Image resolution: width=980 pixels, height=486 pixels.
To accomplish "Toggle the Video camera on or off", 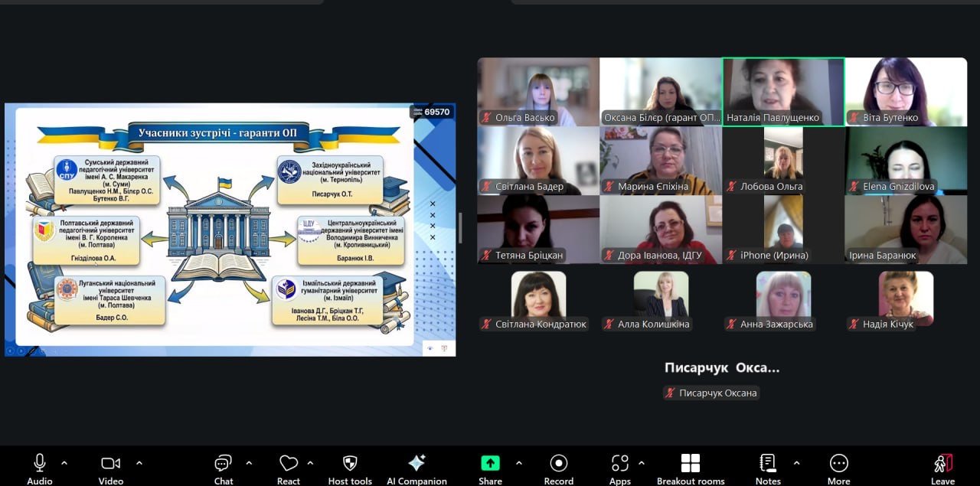I will [111, 464].
